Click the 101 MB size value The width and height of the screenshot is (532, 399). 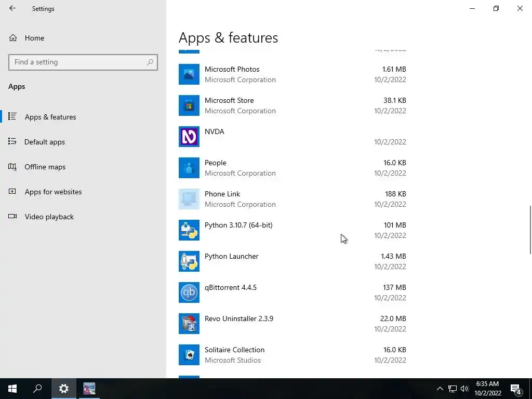click(395, 225)
